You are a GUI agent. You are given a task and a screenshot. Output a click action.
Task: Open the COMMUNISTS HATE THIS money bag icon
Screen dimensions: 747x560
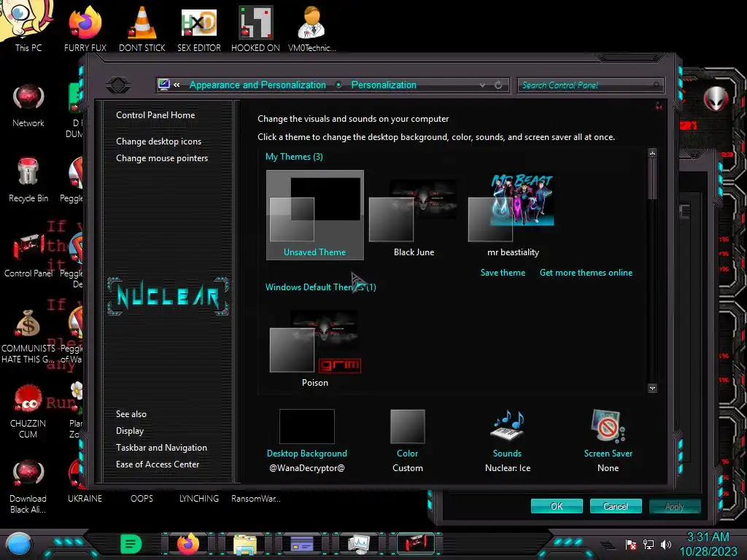point(28,336)
